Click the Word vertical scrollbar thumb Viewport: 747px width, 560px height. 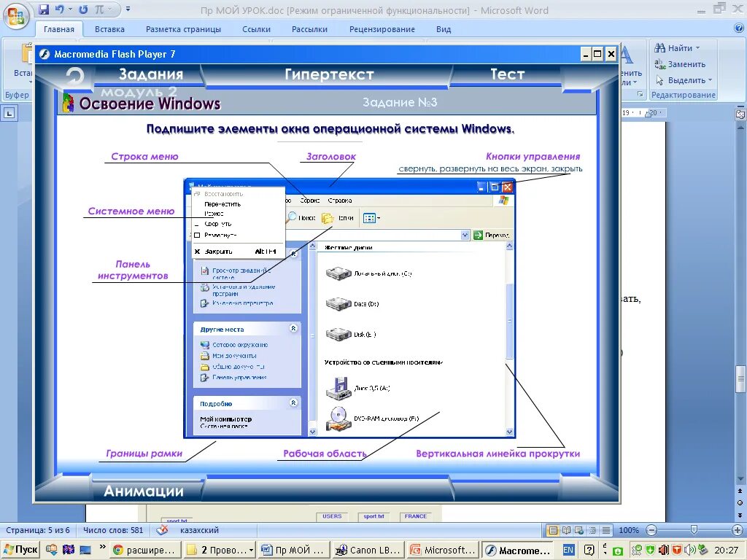[740, 378]
